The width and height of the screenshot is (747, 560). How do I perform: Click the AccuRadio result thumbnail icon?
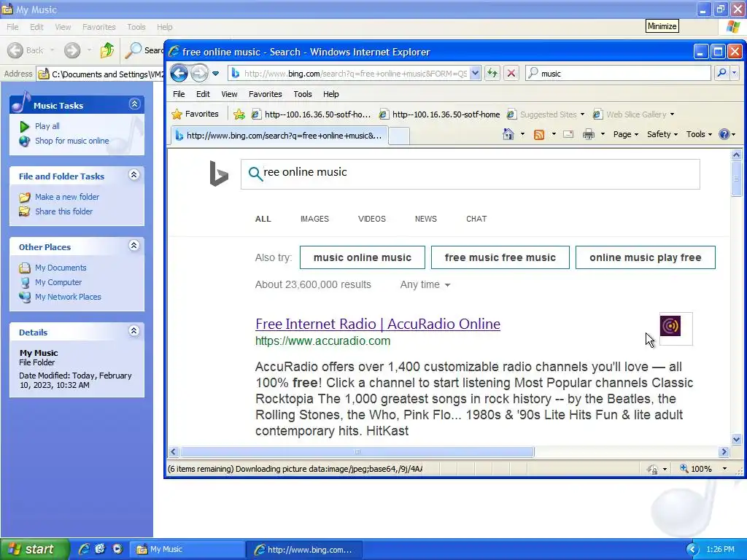(670, 326)
